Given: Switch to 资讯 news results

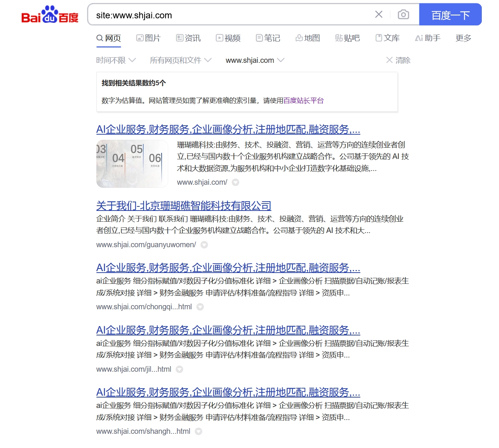Looking at the screenshot, I should click(x=188, y=38).
